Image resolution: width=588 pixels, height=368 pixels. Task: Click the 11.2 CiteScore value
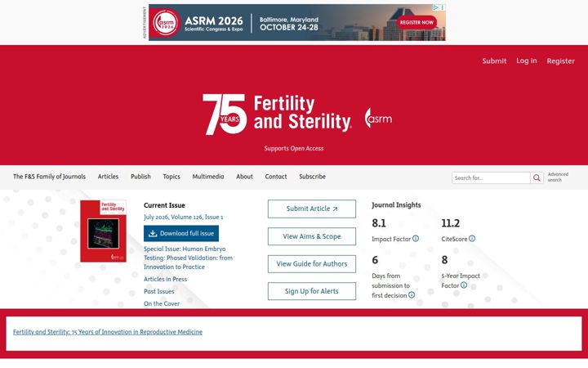[x=450, y=223]
